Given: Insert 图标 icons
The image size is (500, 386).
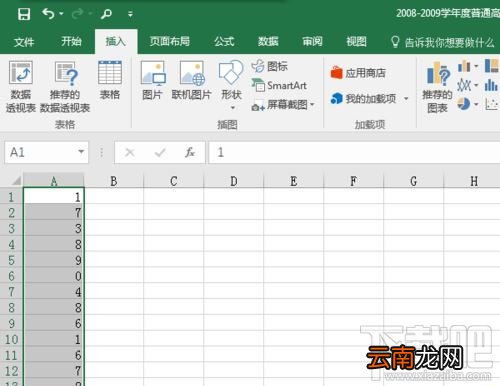Looking at the screenshot, I should (270, 66).
